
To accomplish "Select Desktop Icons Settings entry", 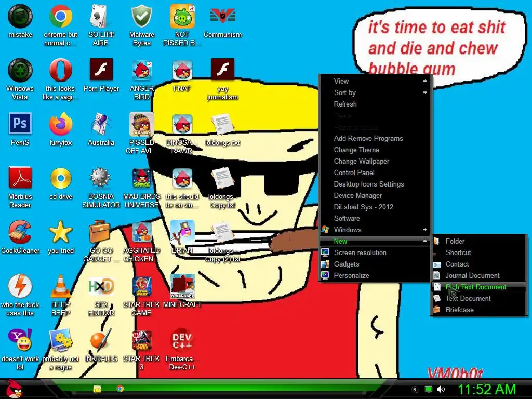I will tap(375, 184).
